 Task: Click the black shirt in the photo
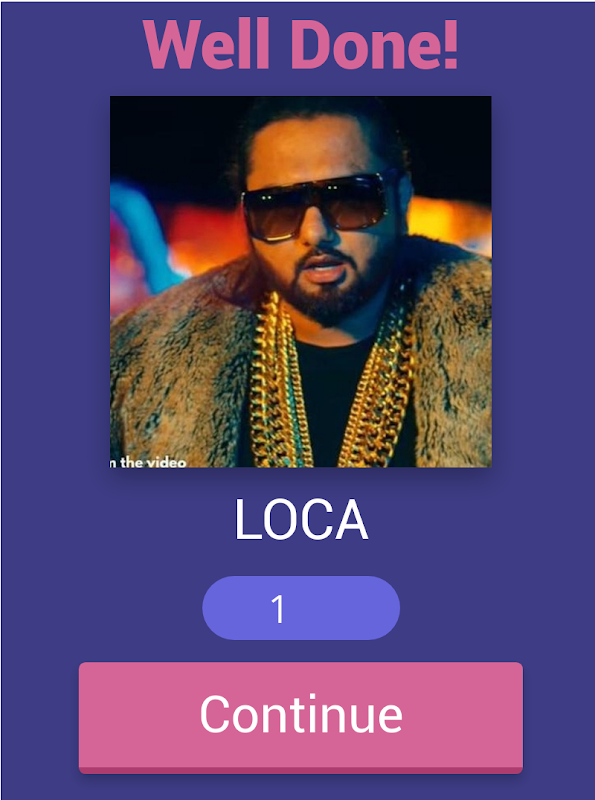click(334, 403)
